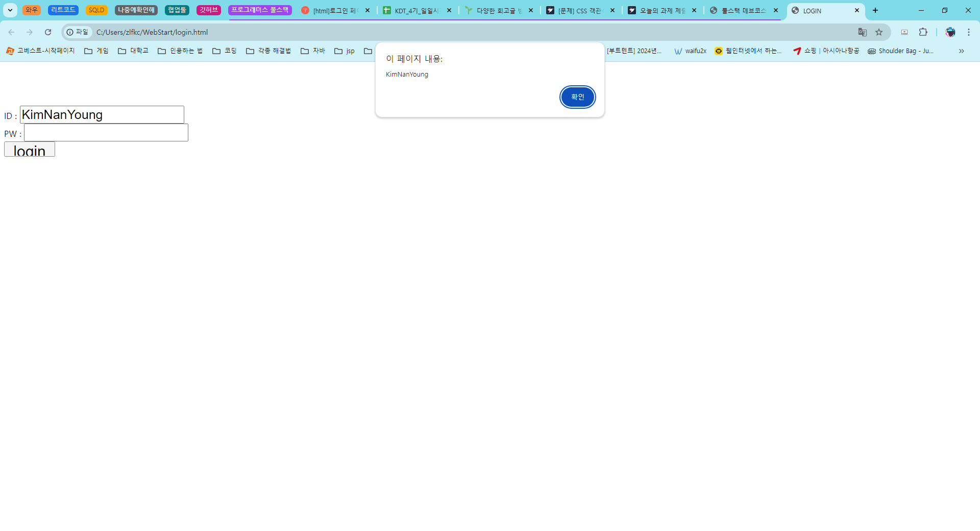
Task: Close the 다양한 회고글 tab
Action: (531, 10)
